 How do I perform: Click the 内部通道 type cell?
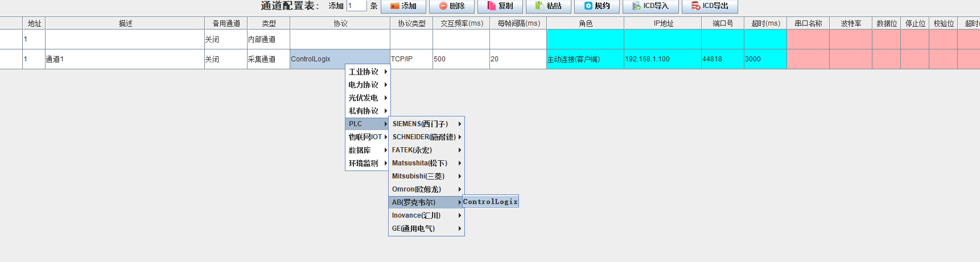coord(268,39)
